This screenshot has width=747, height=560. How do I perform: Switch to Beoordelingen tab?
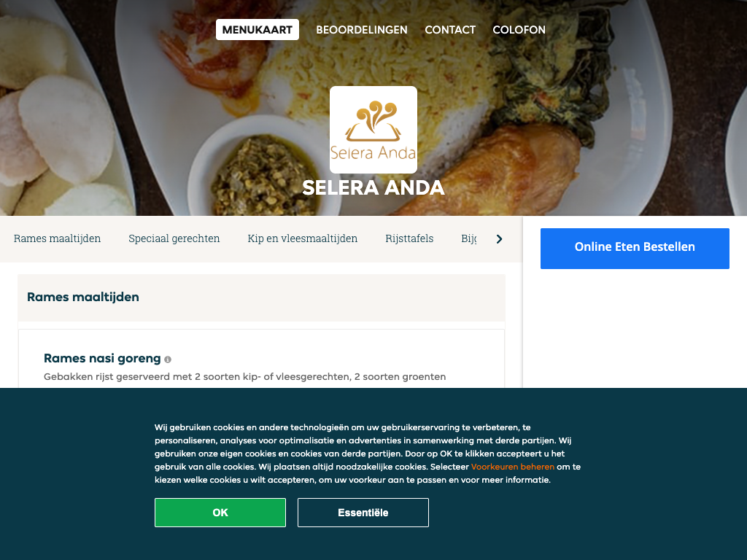click(362, 29)
